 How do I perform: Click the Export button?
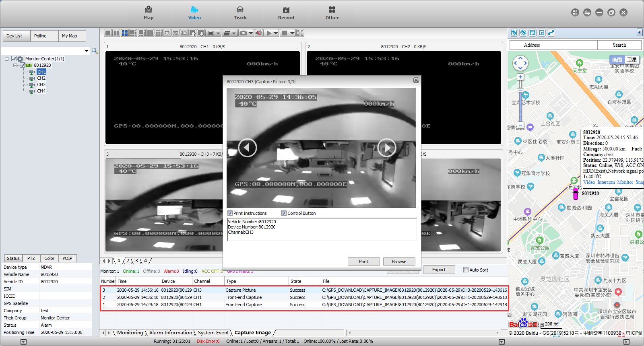[x=439, y=270]
